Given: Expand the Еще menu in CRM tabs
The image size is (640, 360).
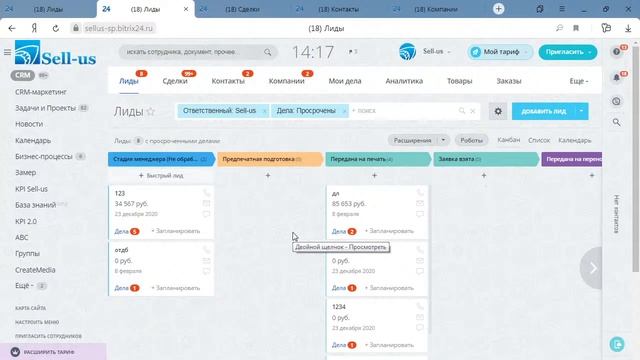Looking at the screenshot, I should (x=579, y=81).
